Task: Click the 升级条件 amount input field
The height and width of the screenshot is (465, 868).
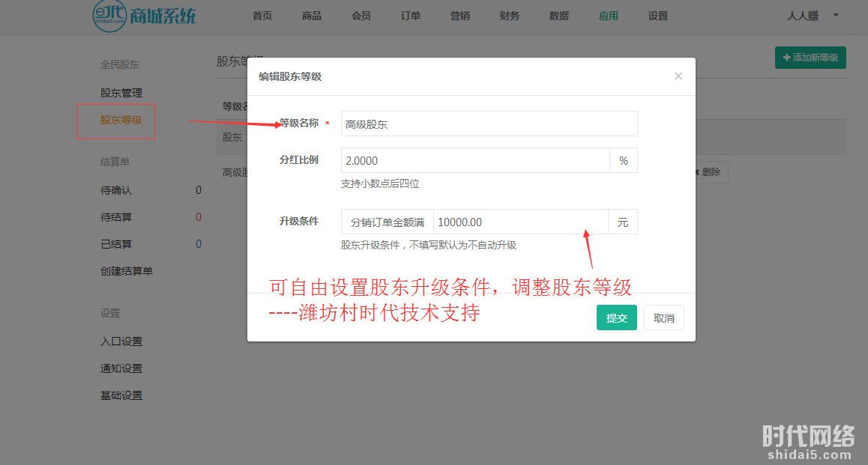Action: point(520,222)
